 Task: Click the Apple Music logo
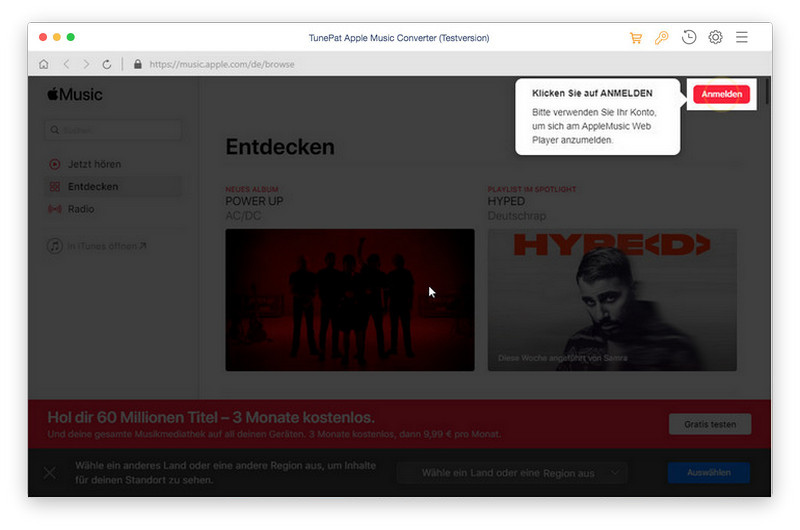coord(75,94)
